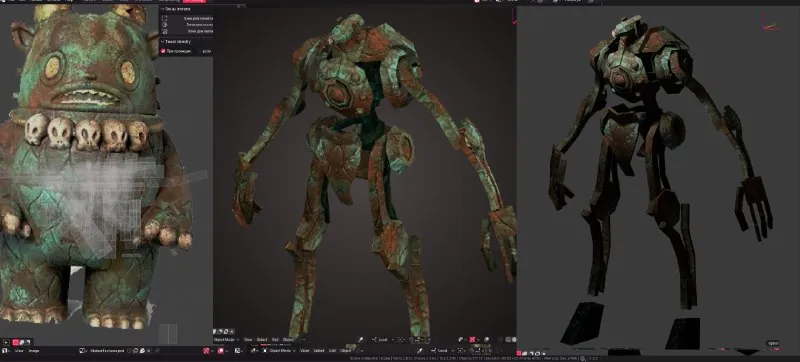Open Object Mode dropdown in middle viewport header
The width and height of the screenshot is (800, 362).
(227, 340)
